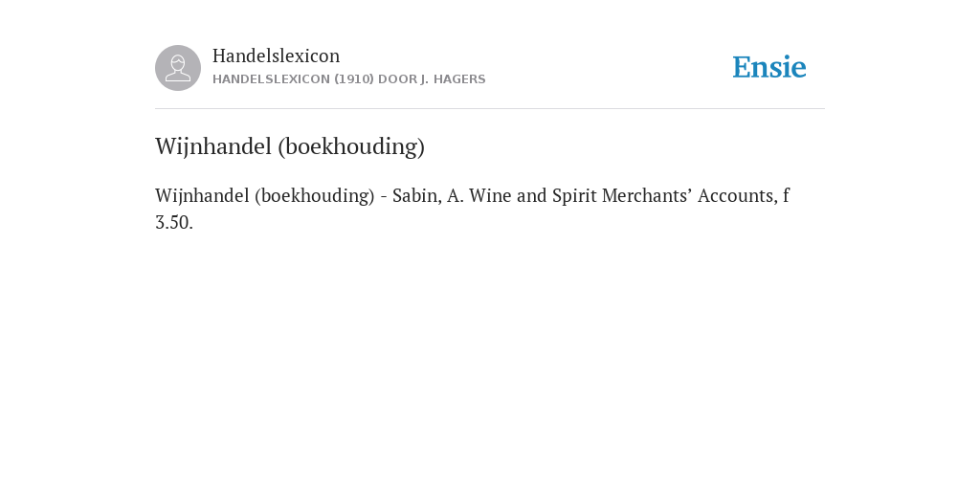The image size is (980, 490).
Task: Click the letter f before the price
Action: pos(786,195)
